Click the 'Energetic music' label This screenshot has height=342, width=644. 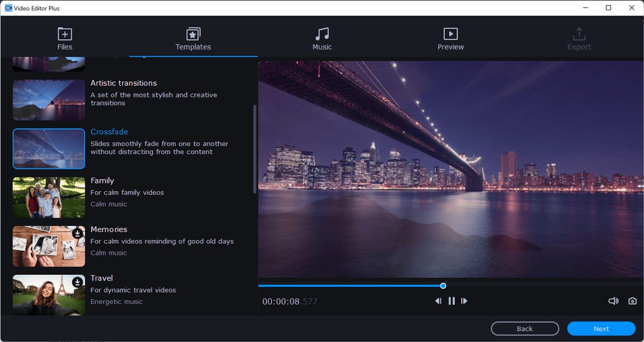[116, 302]
